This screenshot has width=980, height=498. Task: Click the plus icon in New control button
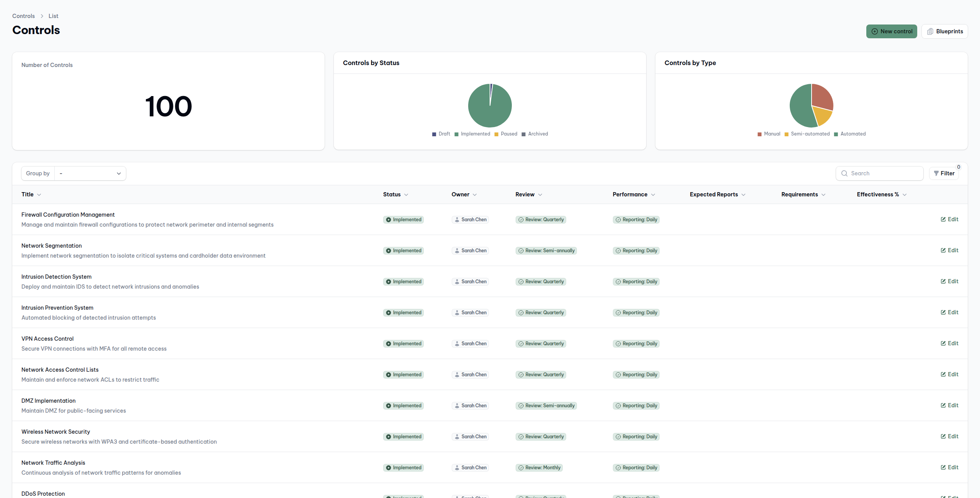point(874,31)
